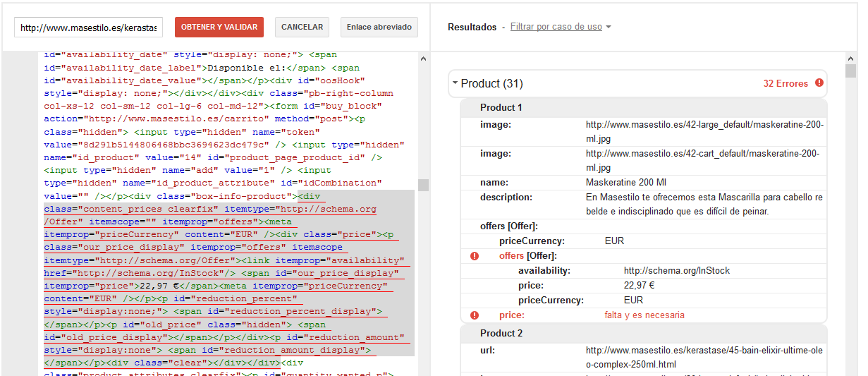This screenshot has height=376, width=868.
Task: Click the code line with name="id_product"
Action: coord(213,157)
